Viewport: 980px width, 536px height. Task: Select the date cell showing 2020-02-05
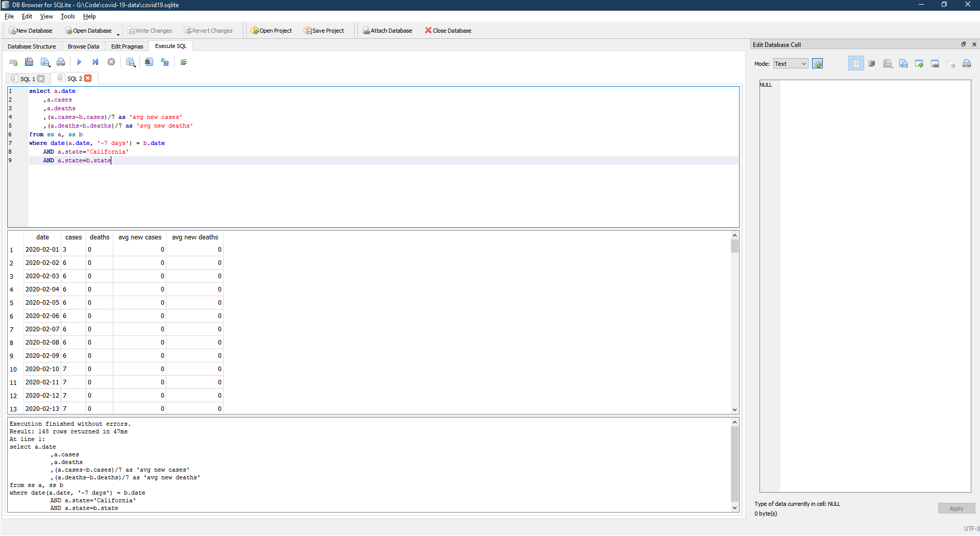42,302
